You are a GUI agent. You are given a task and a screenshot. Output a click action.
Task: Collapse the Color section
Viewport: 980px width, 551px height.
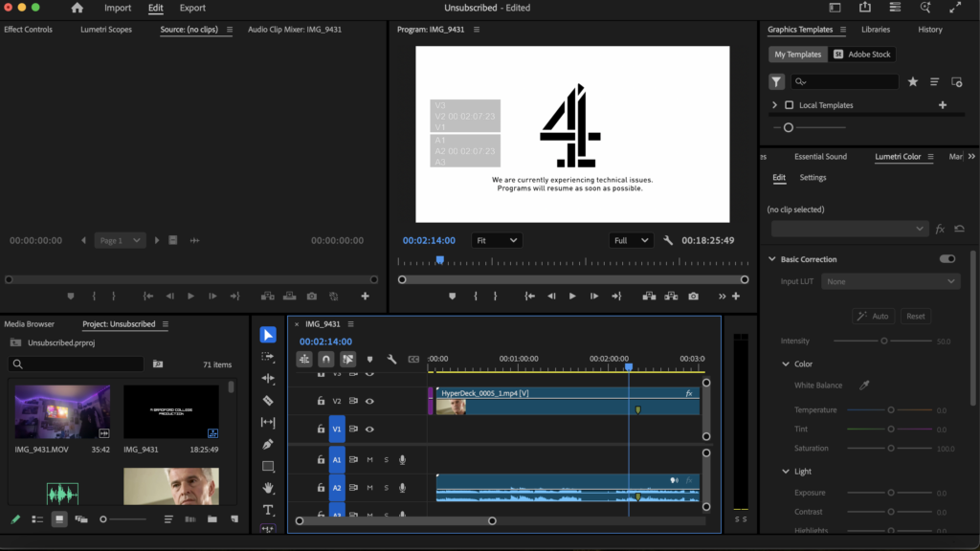pos(786,364)
